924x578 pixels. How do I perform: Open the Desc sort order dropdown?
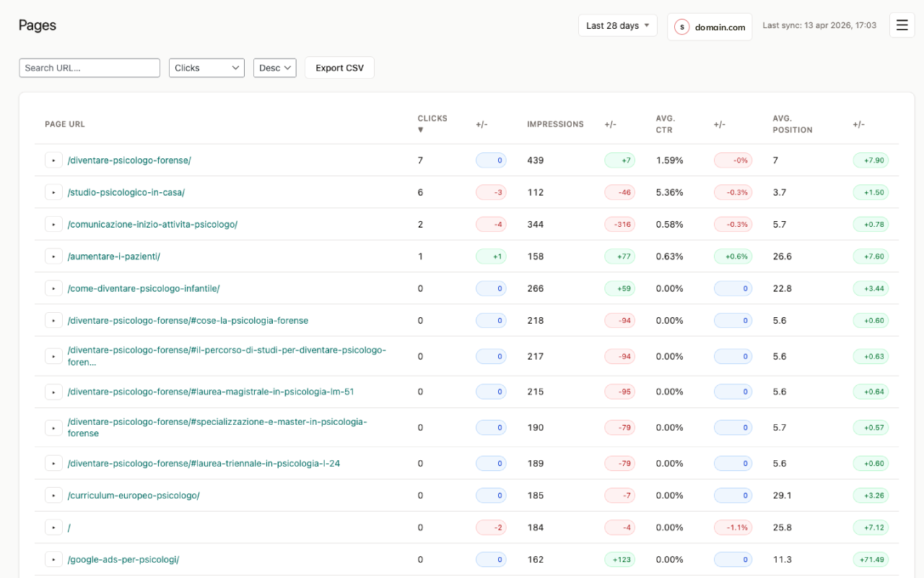(274, 67)
